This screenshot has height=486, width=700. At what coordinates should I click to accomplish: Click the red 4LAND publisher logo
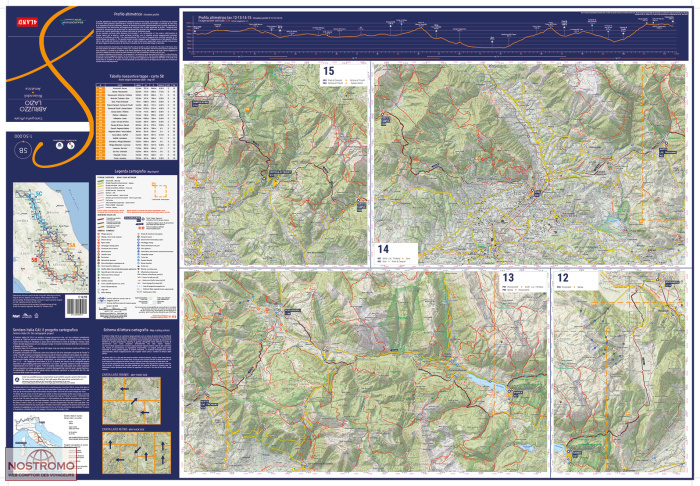coord(29,21)
